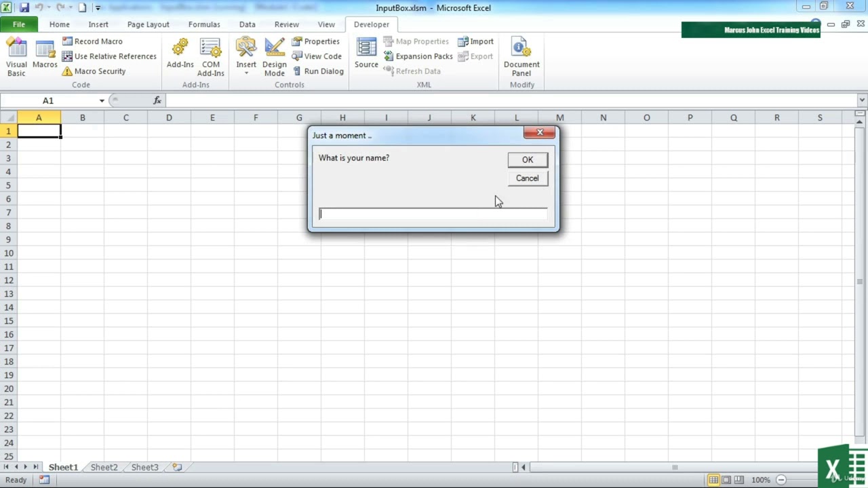This screenshot has width=868, height=488.
Task: Switch to the Review tab
Action: [x=287, y=24]
